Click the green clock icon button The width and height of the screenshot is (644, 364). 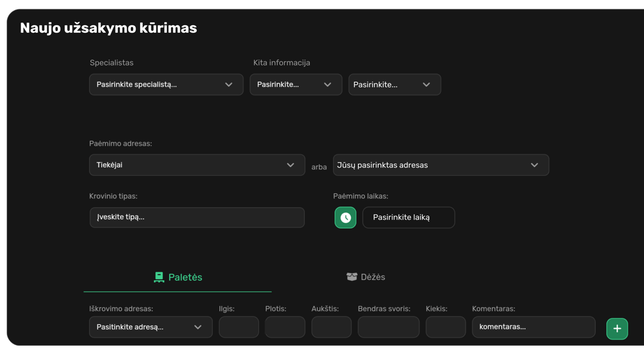[345, 218]
